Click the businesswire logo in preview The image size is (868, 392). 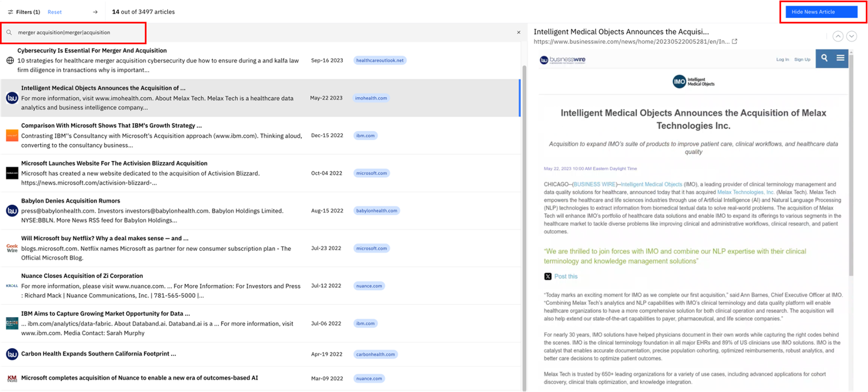pyautogui.click(x=562, y=60)
